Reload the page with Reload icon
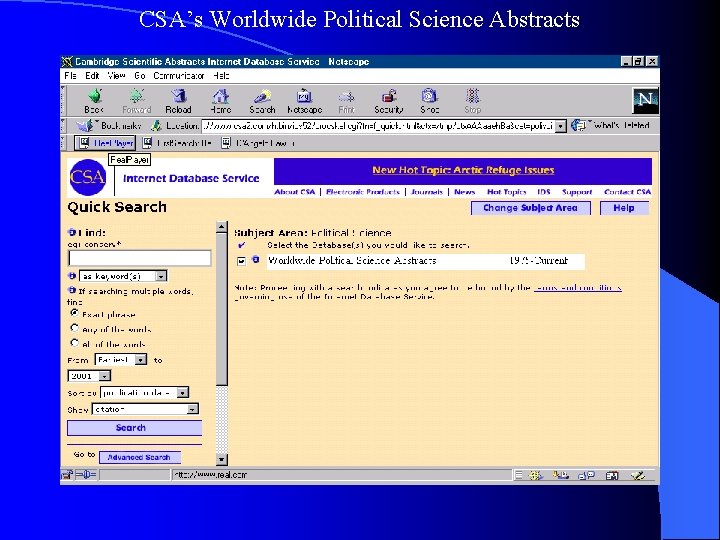720x540 pixels. tap(178, 101)
